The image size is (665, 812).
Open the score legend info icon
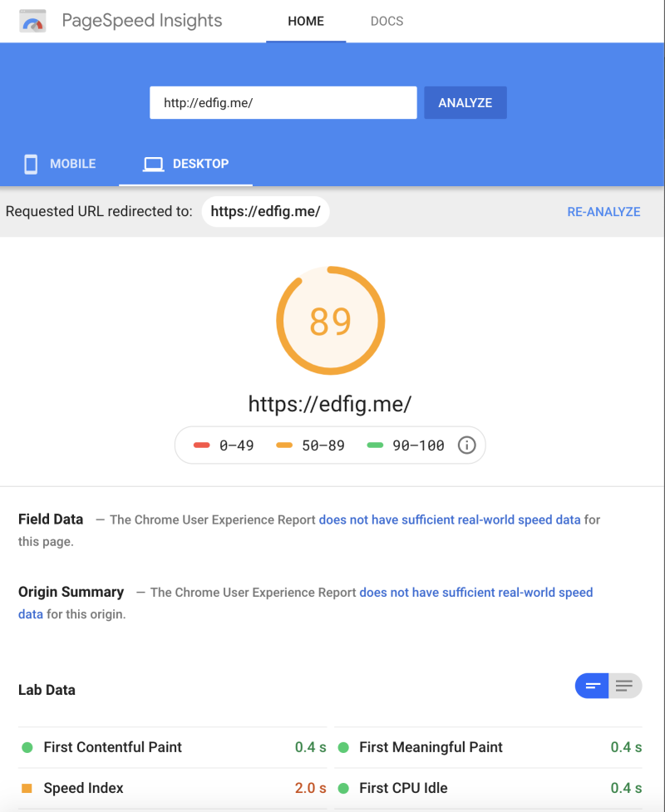pos(466,445)
